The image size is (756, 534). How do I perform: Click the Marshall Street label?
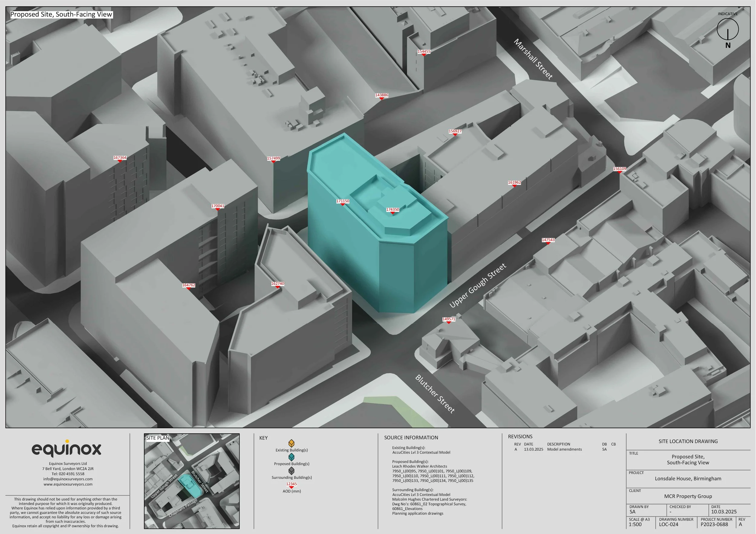[533, 59]
